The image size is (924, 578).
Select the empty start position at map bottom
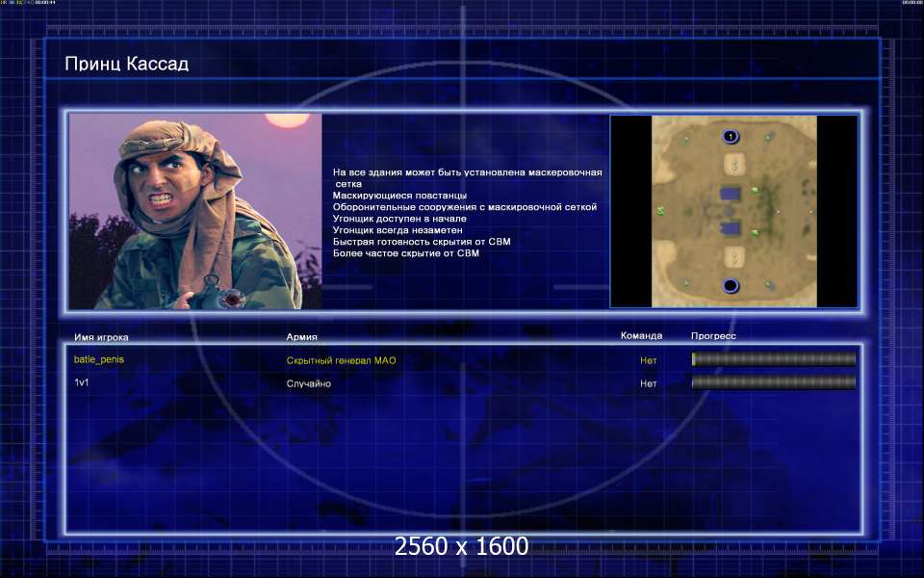point(730,285)
